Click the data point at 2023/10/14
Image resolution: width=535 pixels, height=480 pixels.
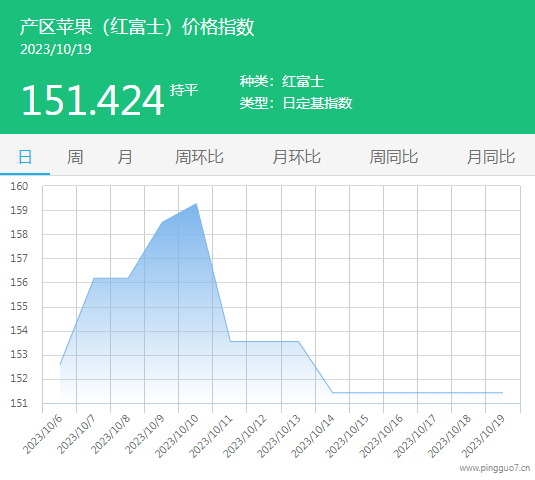(333, 393)
